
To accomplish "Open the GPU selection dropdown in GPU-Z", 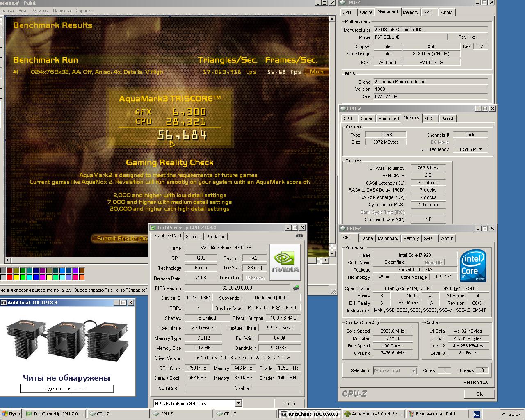I will pyautogui.click(x=239, y=403).
